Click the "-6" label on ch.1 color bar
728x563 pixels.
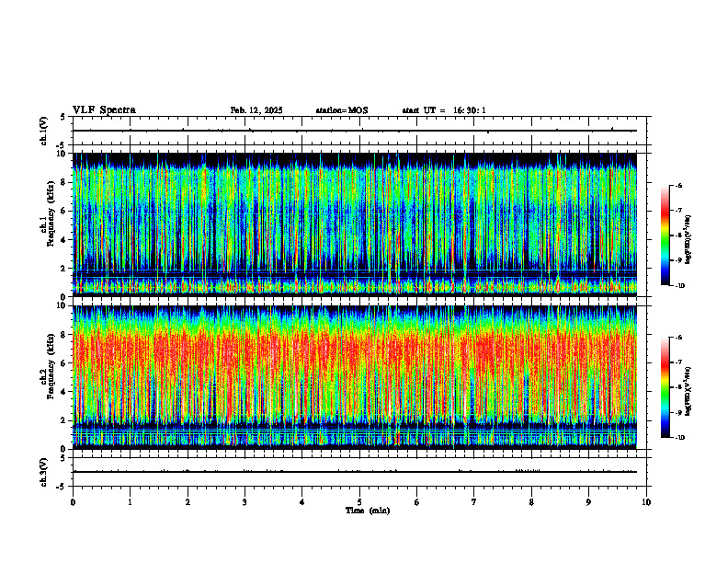(678, 185)
